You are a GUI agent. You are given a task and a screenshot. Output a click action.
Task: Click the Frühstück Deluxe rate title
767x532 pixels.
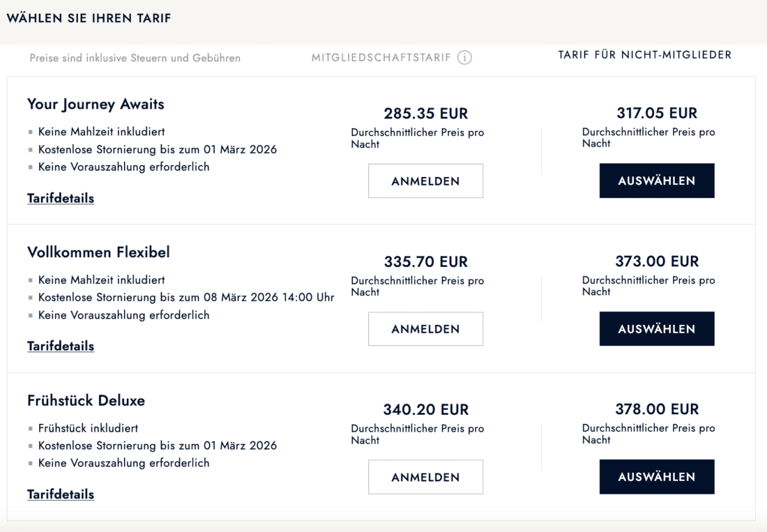pos(86,401)
